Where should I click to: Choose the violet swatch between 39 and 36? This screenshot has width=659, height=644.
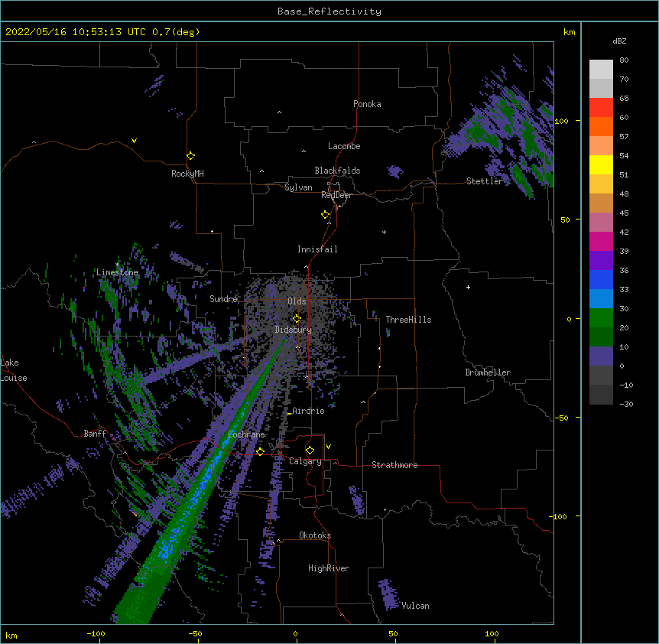click(601, 260)
